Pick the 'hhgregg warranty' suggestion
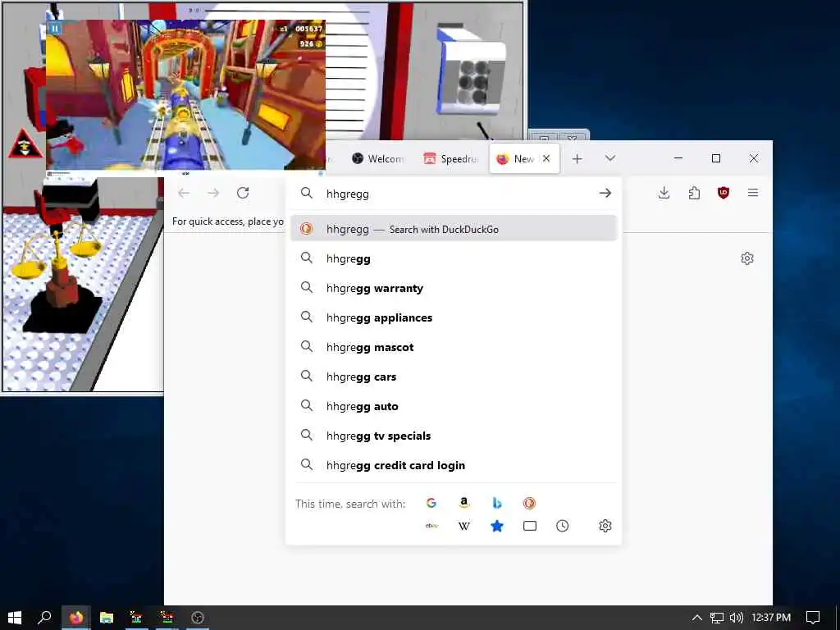This screenshot has height=630, width=840. pos(454,288)
